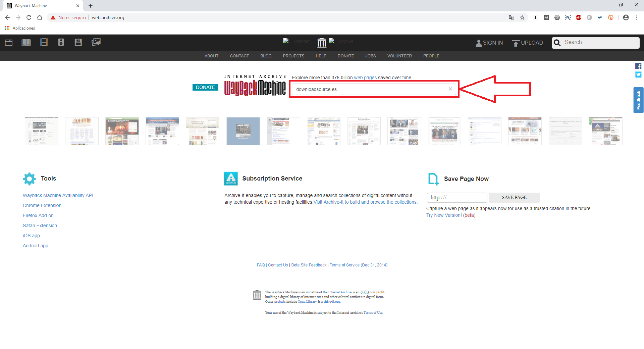The height and width of the screenshot is (349, 644).
Task: Open the Images icon in top bar
Action: (x=96, y=42)
